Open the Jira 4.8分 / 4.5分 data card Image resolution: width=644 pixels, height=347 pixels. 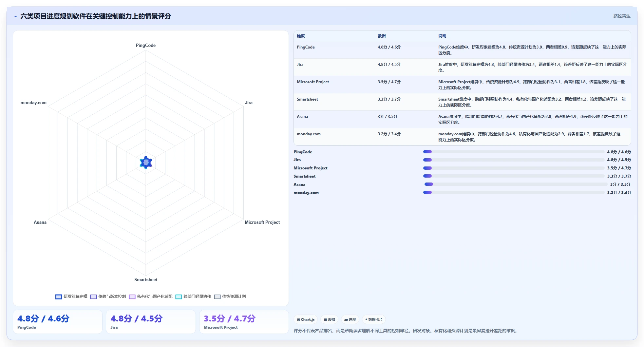[x=151, y=322]
